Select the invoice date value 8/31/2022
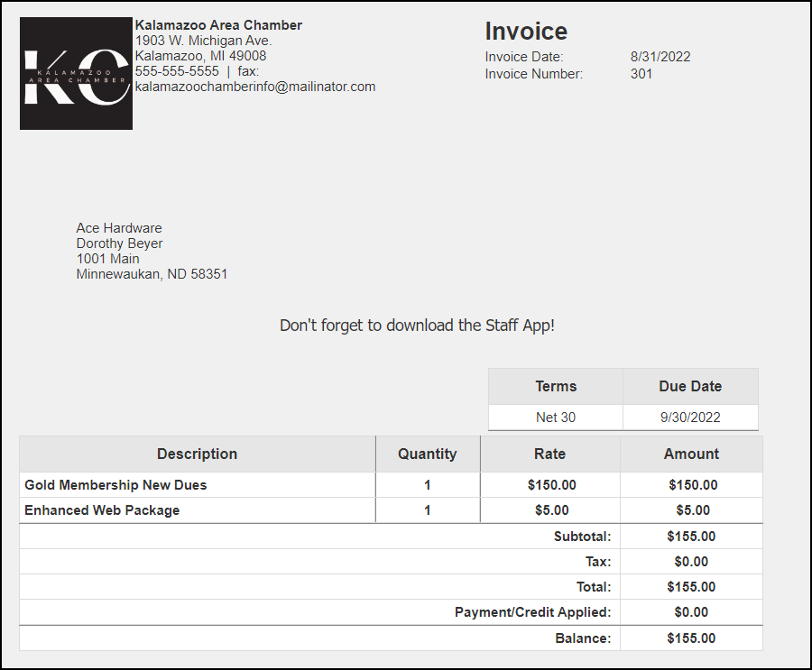This screenshot has height=670, width=812. pos(660,57)
